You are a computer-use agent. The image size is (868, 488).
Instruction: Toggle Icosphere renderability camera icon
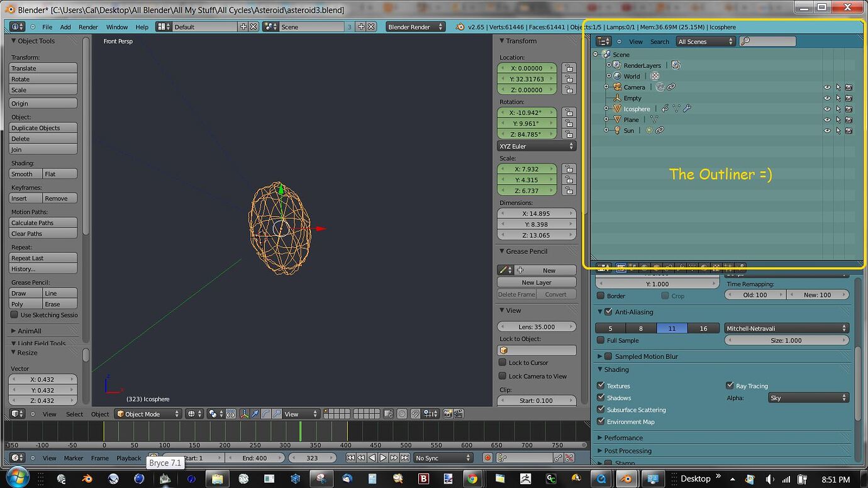pyautogui.click(x=849, y=109)
